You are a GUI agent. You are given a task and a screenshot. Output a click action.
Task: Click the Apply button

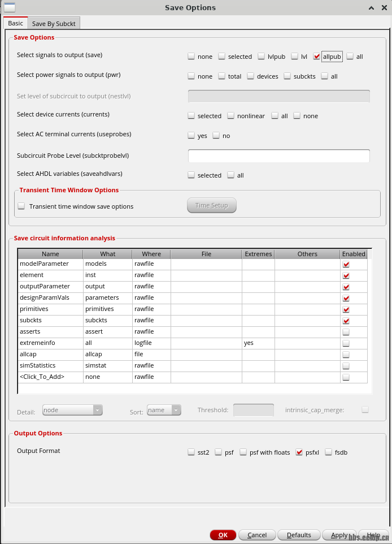pos(339,535)
